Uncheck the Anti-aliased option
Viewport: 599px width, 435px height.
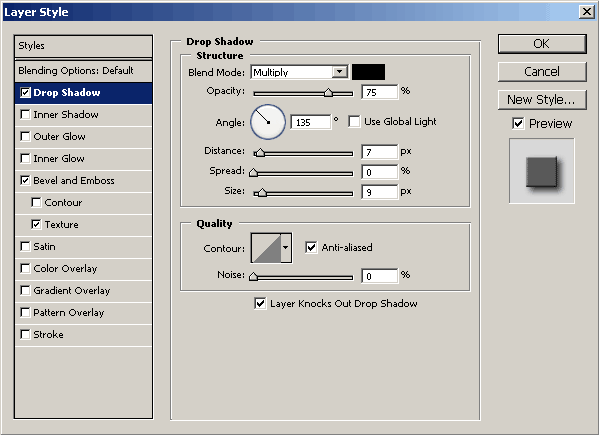point(311,247)
